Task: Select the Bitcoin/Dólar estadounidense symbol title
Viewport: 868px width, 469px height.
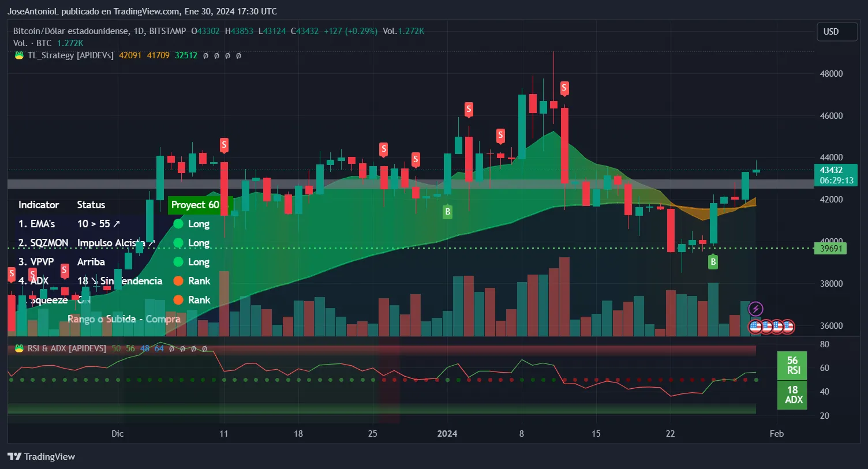Action: click(71, 31)
